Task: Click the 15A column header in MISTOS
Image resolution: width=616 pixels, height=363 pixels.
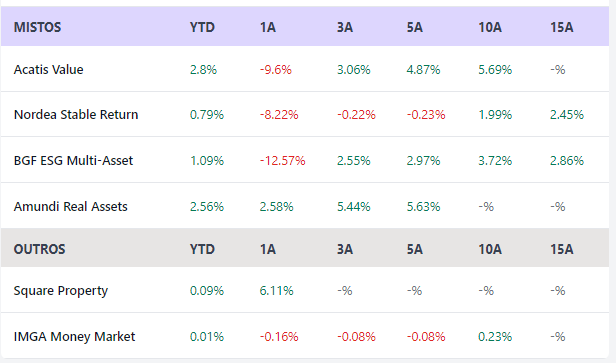Action: (x=561, y=27)
